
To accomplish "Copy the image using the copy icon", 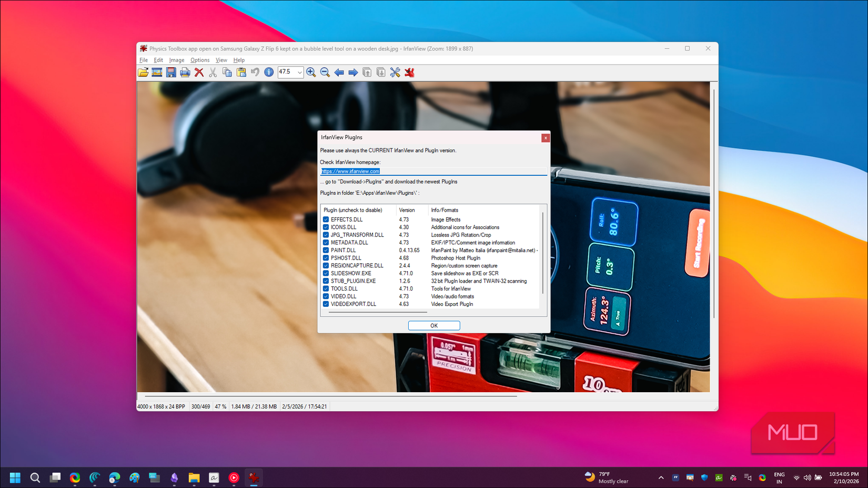I will pos(227,72).
